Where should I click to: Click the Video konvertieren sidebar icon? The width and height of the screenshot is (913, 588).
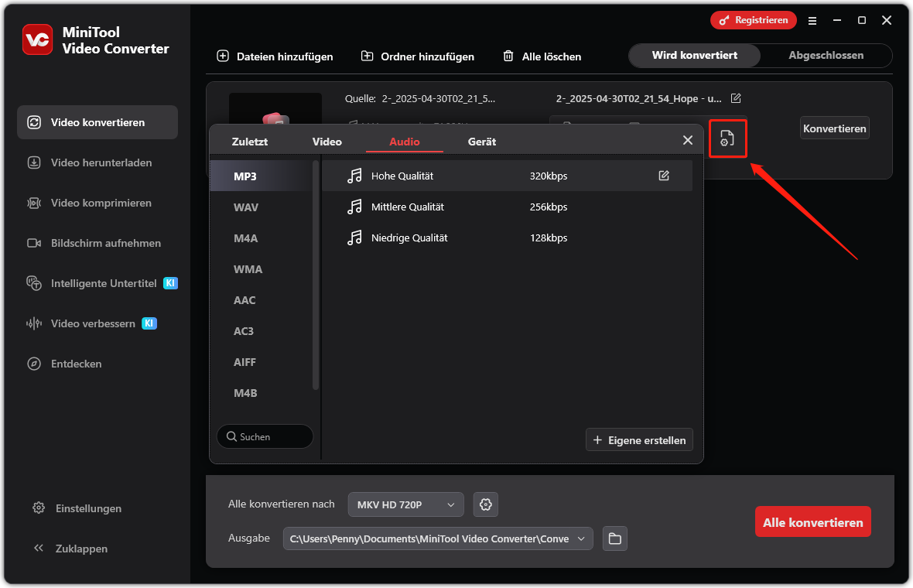pos(34,122)
